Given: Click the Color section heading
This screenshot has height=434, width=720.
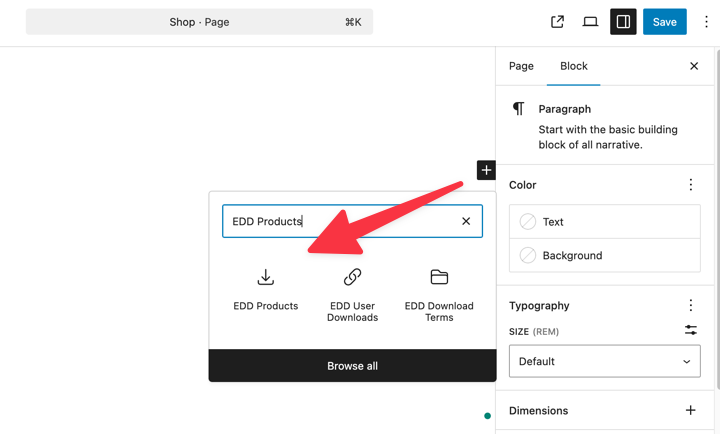Looking at the screenshot, I should tap(523, 185).
